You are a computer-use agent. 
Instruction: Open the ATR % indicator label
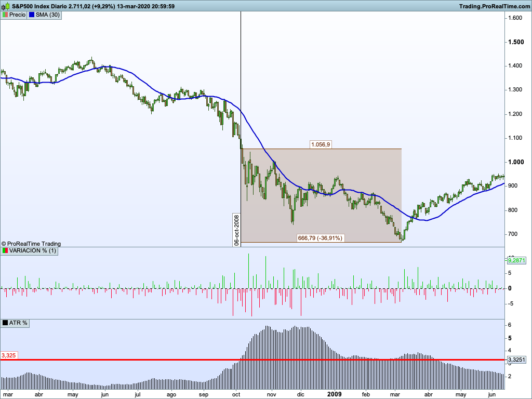point(18,323)
